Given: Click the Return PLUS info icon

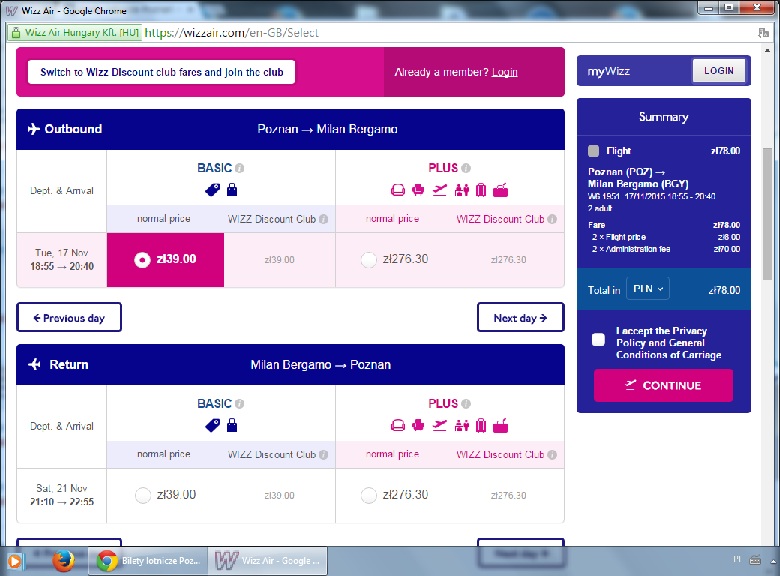Looking at the screenshot, I should [x=466, y=404].
